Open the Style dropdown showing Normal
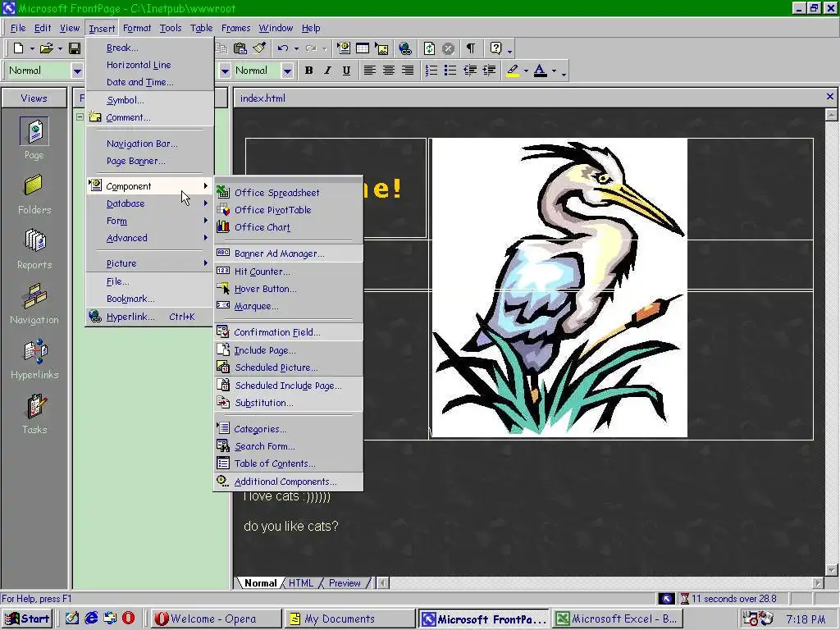 coord(77,71)
